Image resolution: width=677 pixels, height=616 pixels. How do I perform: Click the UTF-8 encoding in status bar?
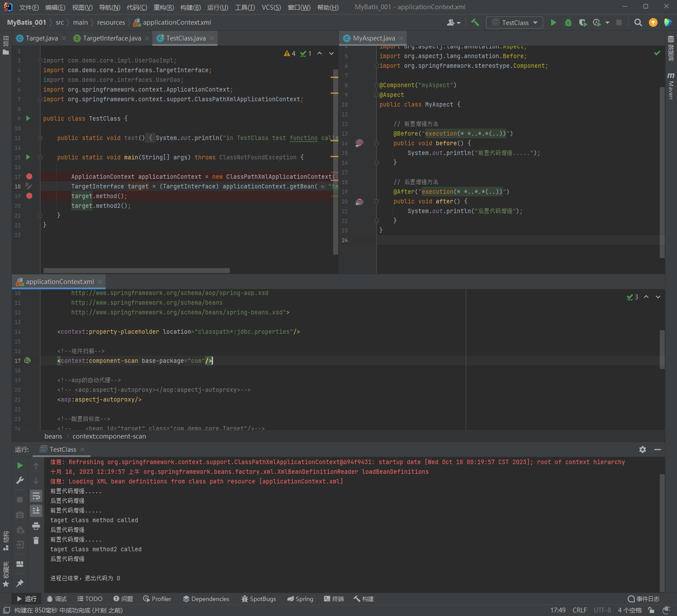click(602, 610)
